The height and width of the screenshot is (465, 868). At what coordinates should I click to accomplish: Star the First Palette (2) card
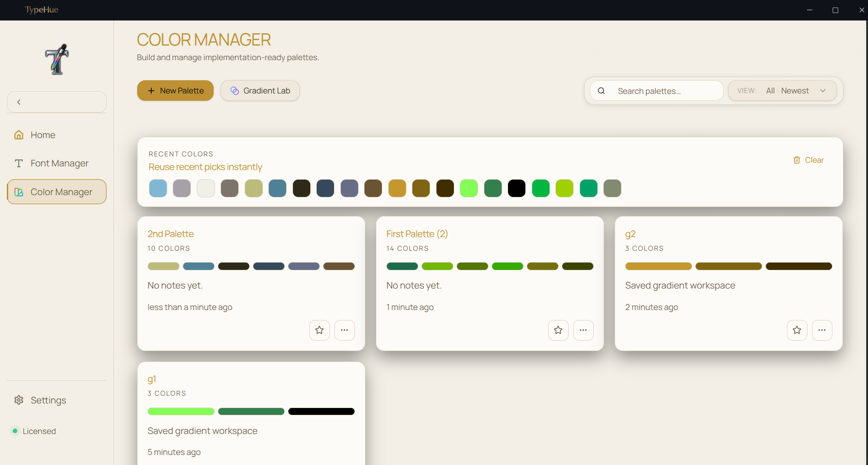click(558, 330)
